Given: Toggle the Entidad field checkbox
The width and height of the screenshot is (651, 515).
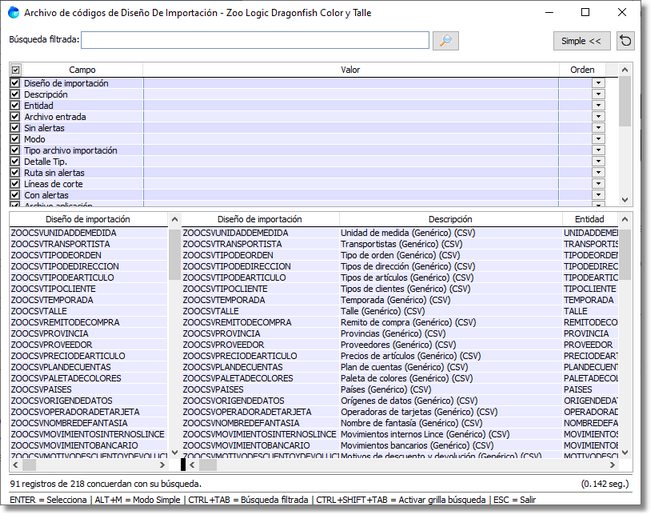Looking at the screenshot, I should pos(15,105).
